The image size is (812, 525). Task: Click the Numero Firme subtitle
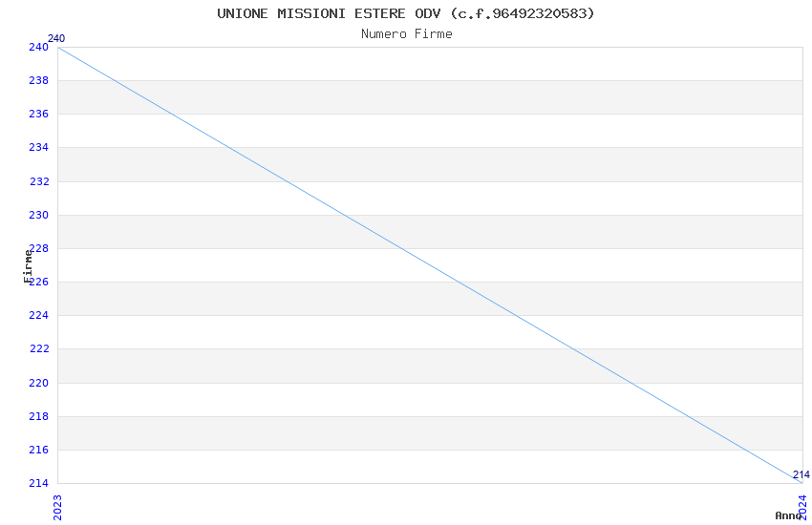407,34
